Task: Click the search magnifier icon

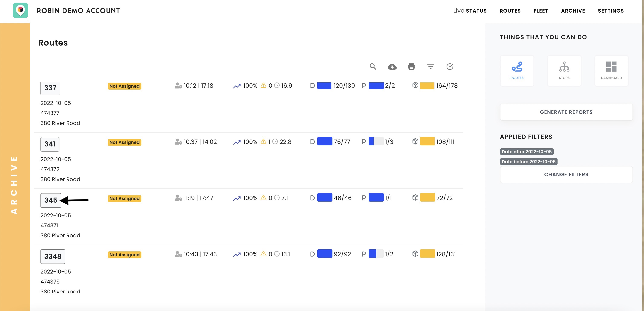Action: click(373, 67)
